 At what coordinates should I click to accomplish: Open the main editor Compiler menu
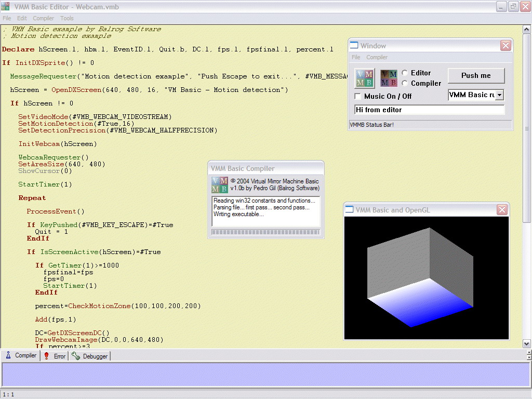(x=43, y=18)
